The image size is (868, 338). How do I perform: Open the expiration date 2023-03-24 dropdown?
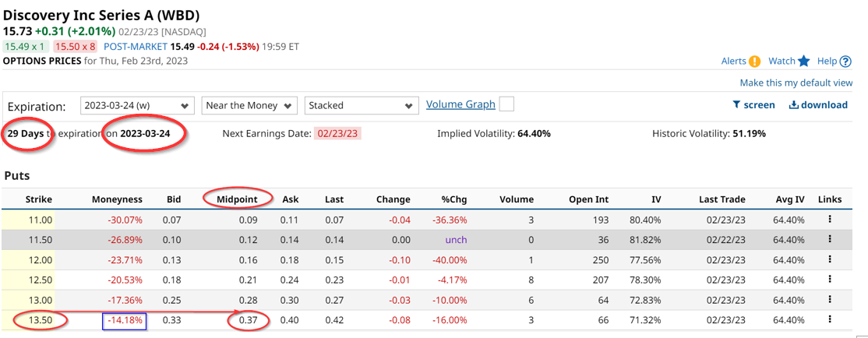(x=137, y=105)
